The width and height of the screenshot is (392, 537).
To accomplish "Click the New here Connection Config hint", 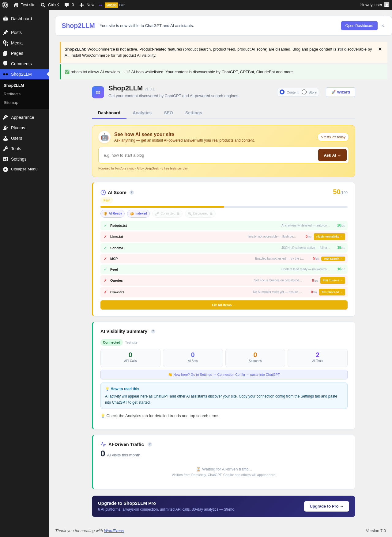I will (224, 375).
